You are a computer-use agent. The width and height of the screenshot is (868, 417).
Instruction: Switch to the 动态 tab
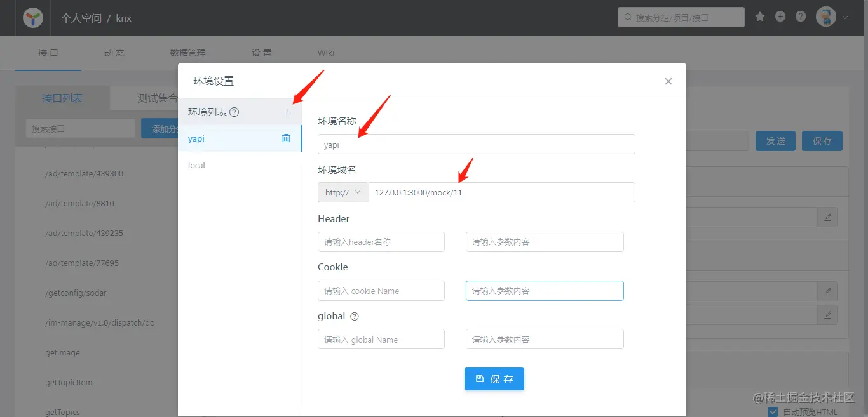click(114, 53)
